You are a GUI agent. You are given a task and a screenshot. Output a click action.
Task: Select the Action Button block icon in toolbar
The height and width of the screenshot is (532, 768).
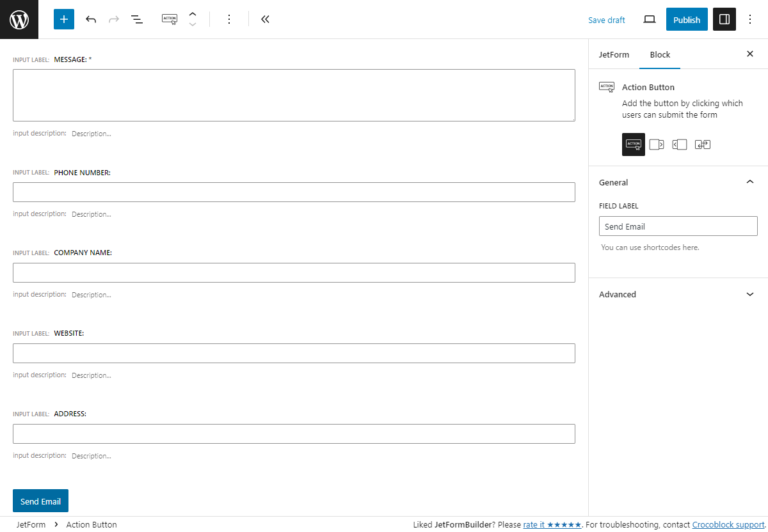[170, 19]
